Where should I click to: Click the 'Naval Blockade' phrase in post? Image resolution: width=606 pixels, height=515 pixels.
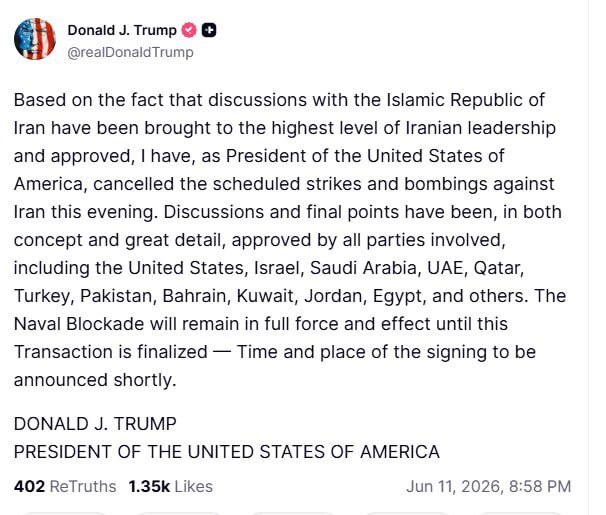pos(79,324)
